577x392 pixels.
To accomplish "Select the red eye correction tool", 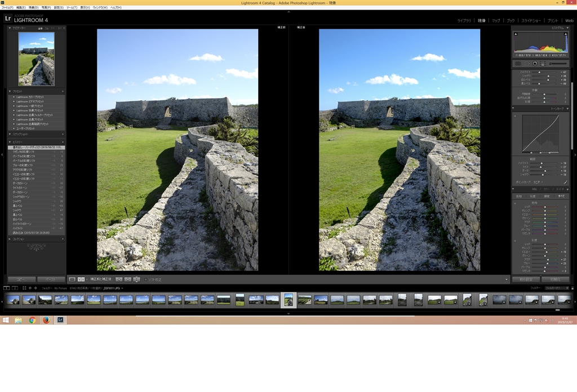I will (535, 64).
